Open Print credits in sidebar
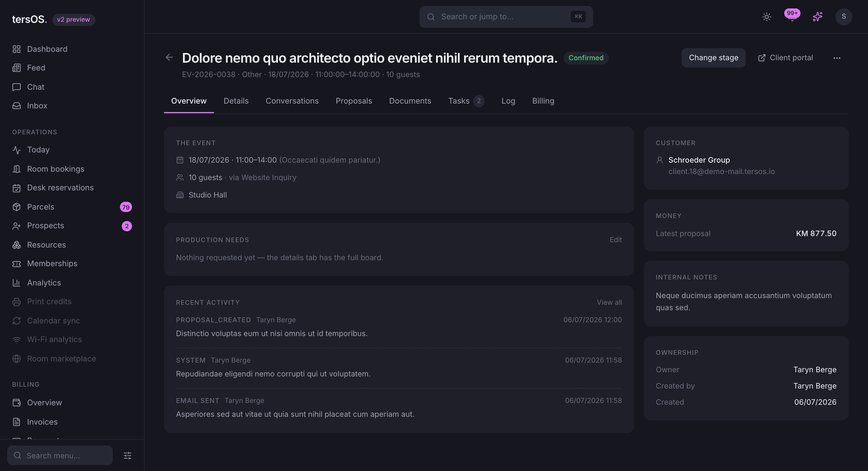Screen dimensions: 868x471 click(x=72, y=302)
